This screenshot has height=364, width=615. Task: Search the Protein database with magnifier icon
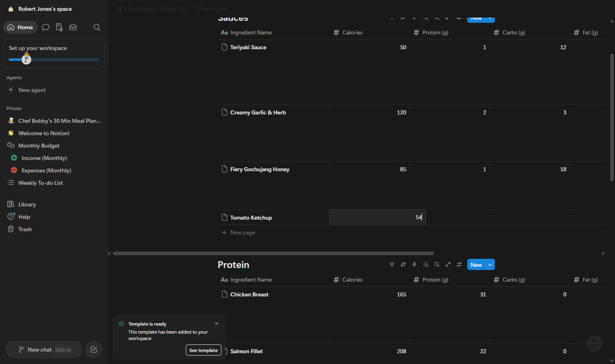(437, 265)
